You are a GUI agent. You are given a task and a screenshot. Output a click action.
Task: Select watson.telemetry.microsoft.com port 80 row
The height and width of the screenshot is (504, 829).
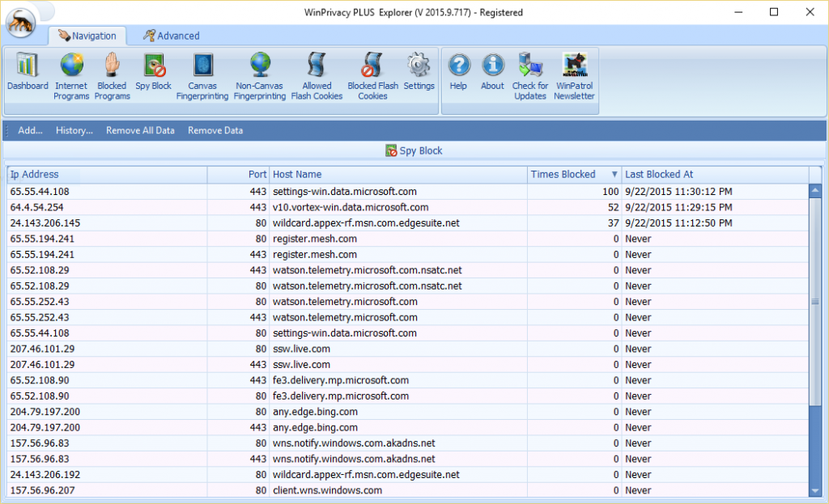tap(408, 302)
